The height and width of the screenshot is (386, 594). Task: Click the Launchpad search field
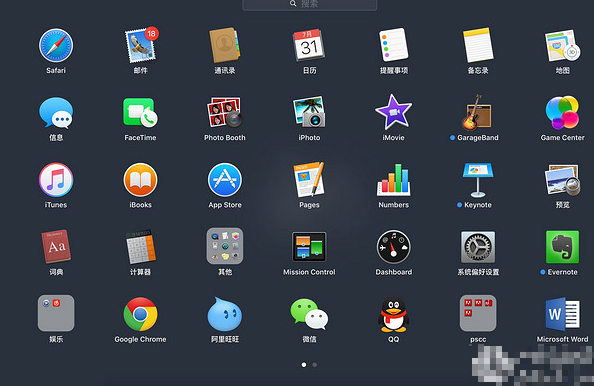coord(310,5)
